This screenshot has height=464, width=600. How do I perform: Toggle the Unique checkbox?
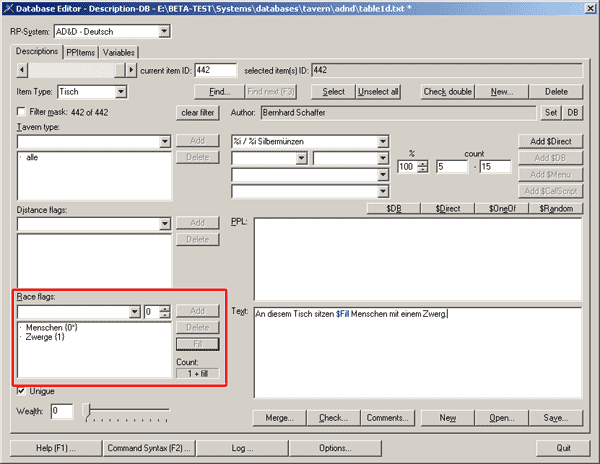point(22,391)
